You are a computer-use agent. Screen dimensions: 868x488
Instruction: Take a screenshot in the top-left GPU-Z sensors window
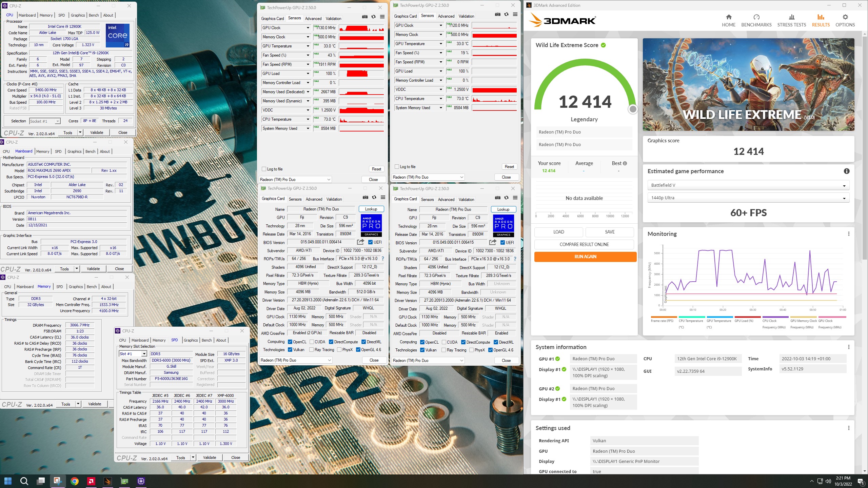pos(364,17)
